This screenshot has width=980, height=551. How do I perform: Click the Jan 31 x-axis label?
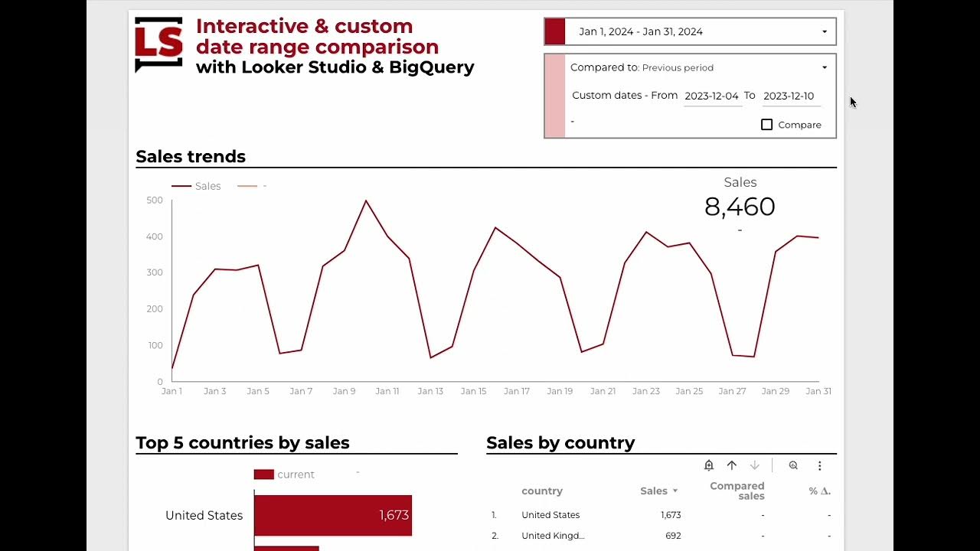point(818,391)
